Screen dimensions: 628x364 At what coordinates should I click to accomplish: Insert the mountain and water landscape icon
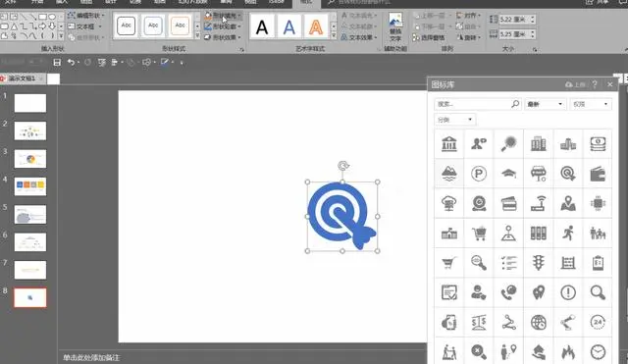(449, 174)
